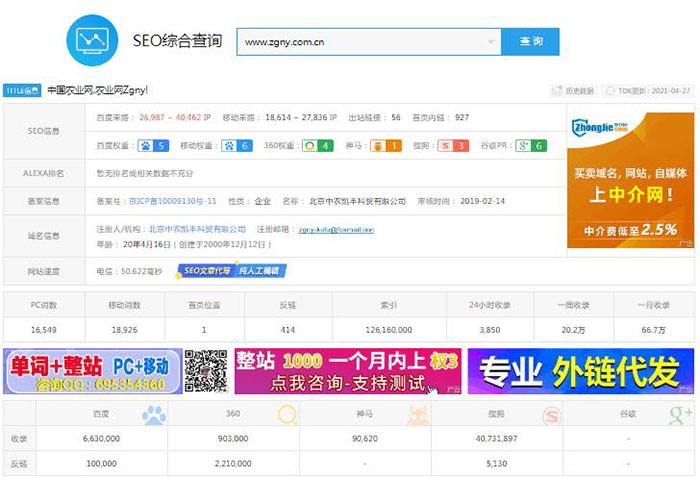This screenshot has width=700, height=477.
Task: Click 审核时间 value 2019-02-14
Action: tap(483, 201)
